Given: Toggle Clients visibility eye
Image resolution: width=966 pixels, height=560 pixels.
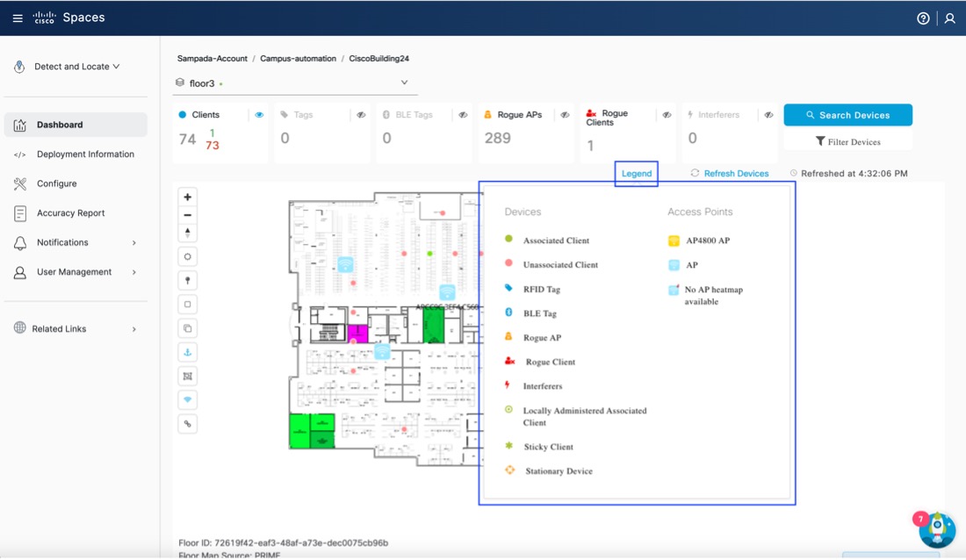Looking at the screenshot, I should [259, 115].
